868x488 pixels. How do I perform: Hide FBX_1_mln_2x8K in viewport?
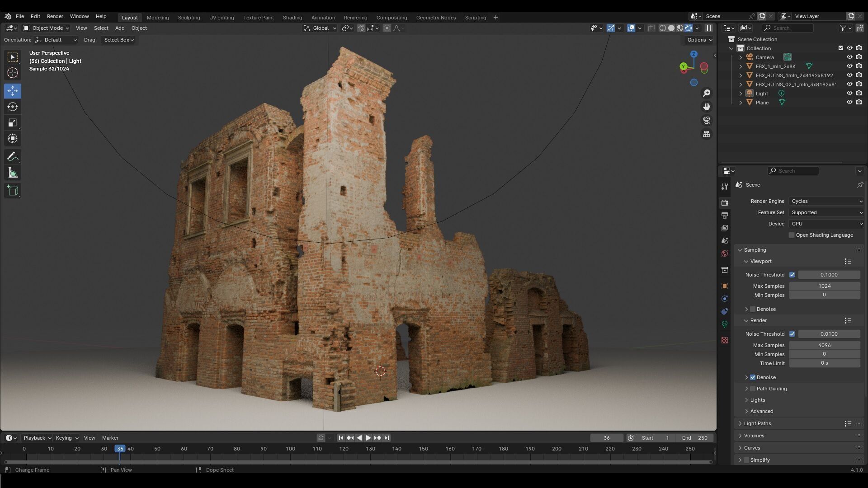pos(849,66)
